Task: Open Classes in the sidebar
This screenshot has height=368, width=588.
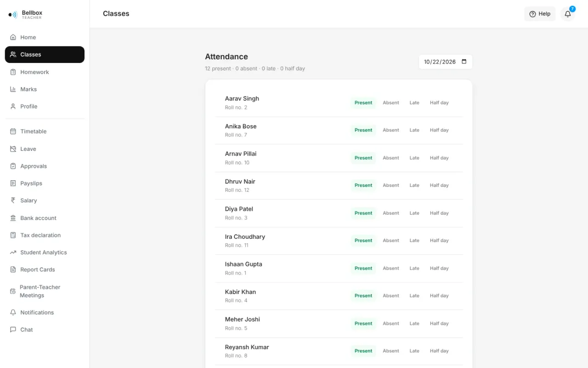Action: coord(45,54)
